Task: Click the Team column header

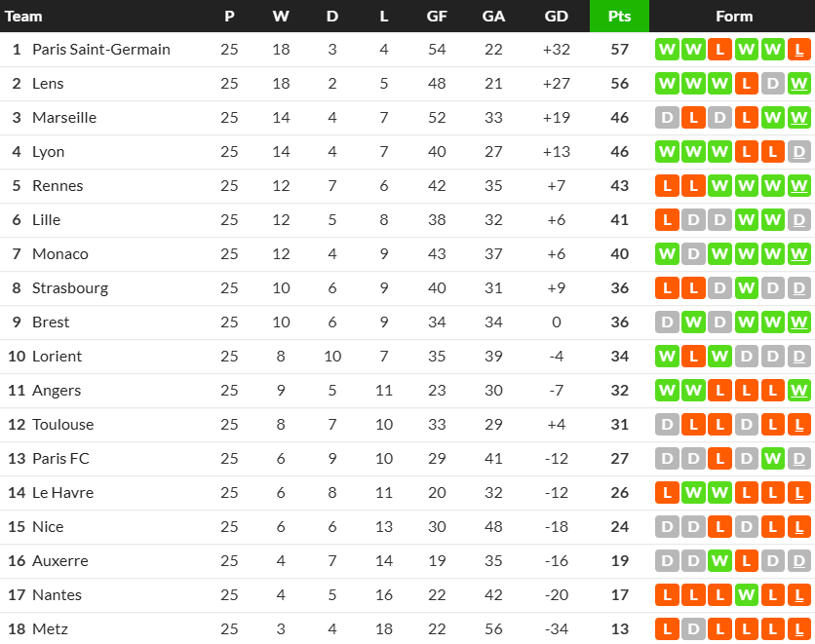Action: 24,16
